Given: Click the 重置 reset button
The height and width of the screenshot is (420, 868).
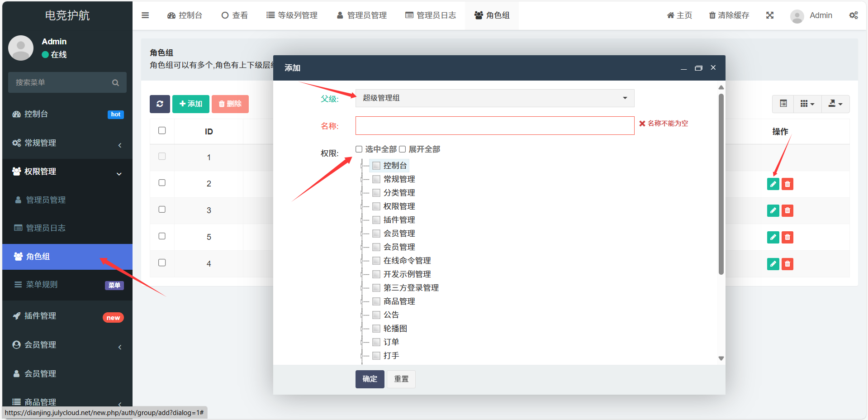Looking at the screenshot, I should click(x=401, y=379).
